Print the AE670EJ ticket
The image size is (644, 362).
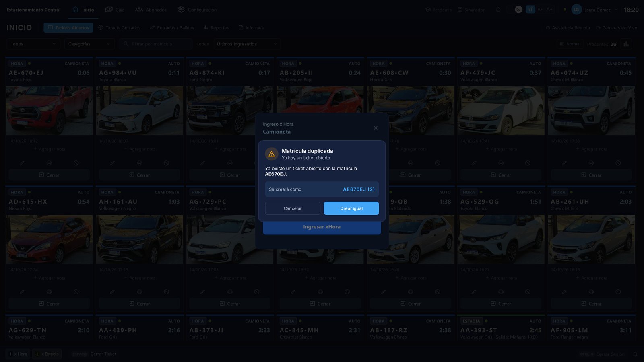(49, 163)
